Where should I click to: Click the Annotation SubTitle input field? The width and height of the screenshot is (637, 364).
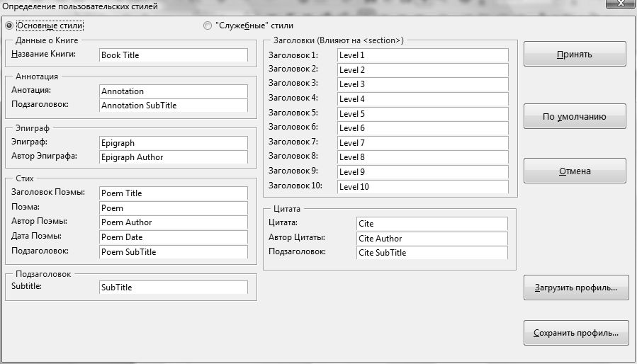click(174, 106)
